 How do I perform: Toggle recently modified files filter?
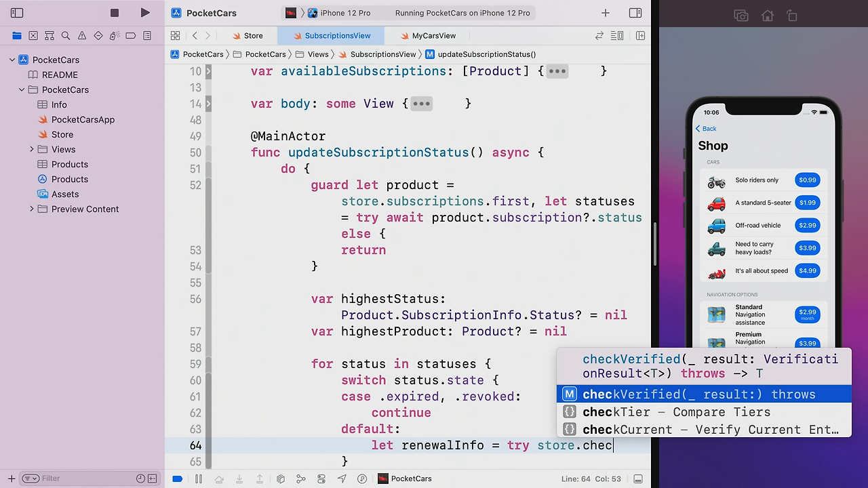tap(140, 479)
